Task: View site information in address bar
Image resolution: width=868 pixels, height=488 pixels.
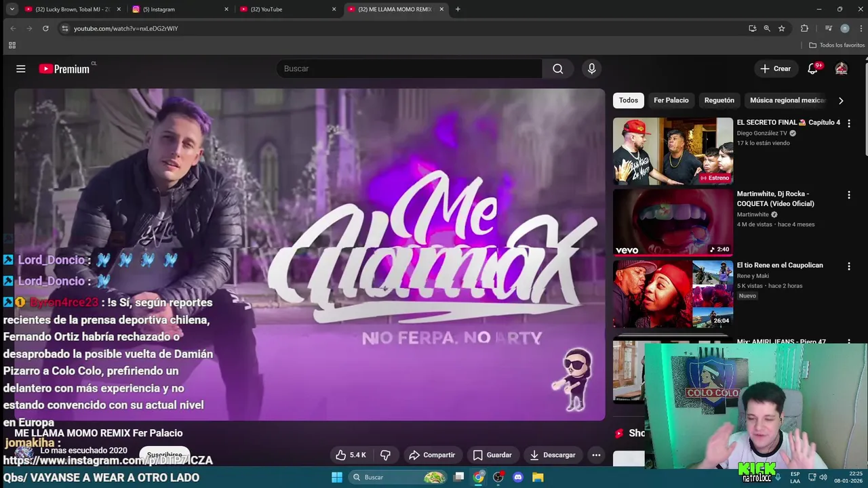Action: pyautogui.click(x=65, y=28)
